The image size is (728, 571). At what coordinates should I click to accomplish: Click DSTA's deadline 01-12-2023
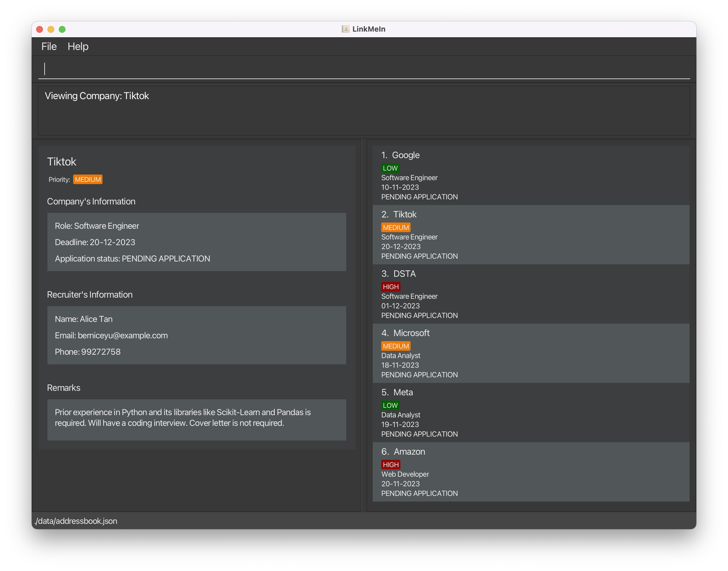coord(400,306)
